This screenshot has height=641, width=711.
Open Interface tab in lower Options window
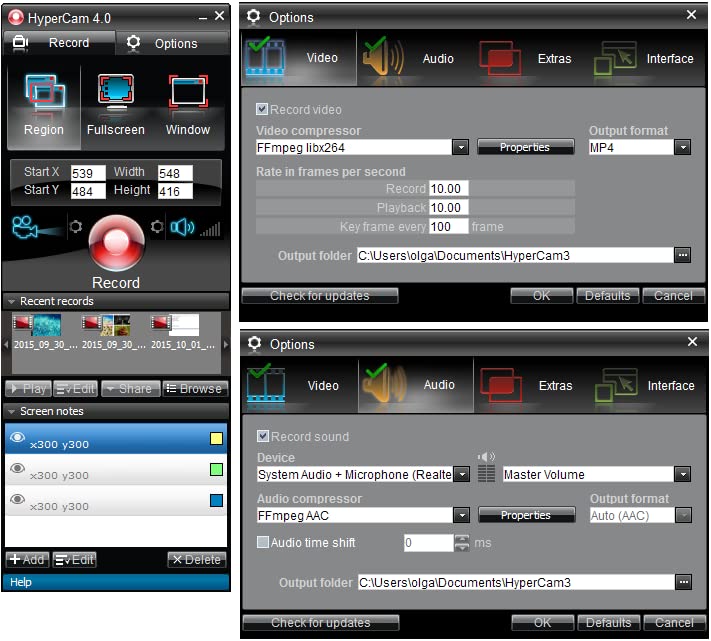648,385
